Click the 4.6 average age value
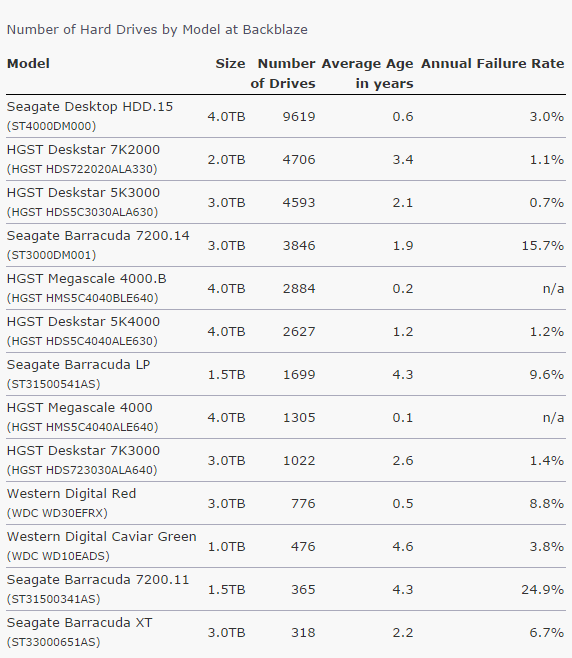This screenshot has width=572, height=658. 403,547
